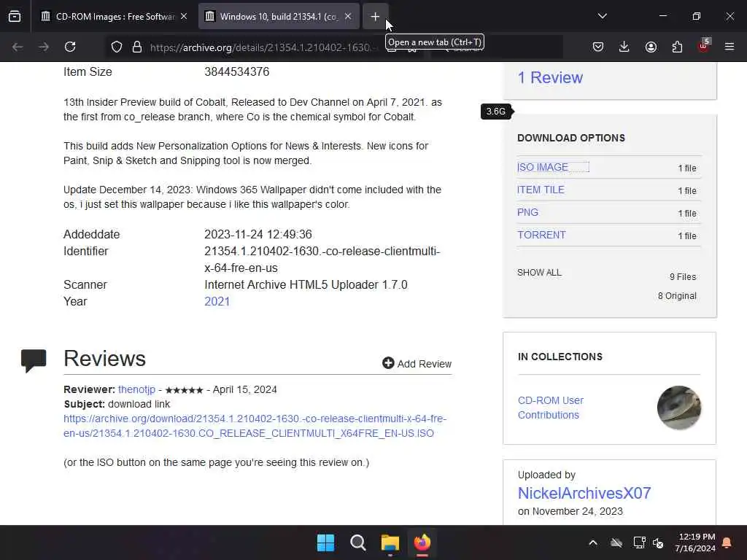The height and width of the screenshot is (560, 747).
Task: Open a new tab with plus button
Action: pos(375,17)
